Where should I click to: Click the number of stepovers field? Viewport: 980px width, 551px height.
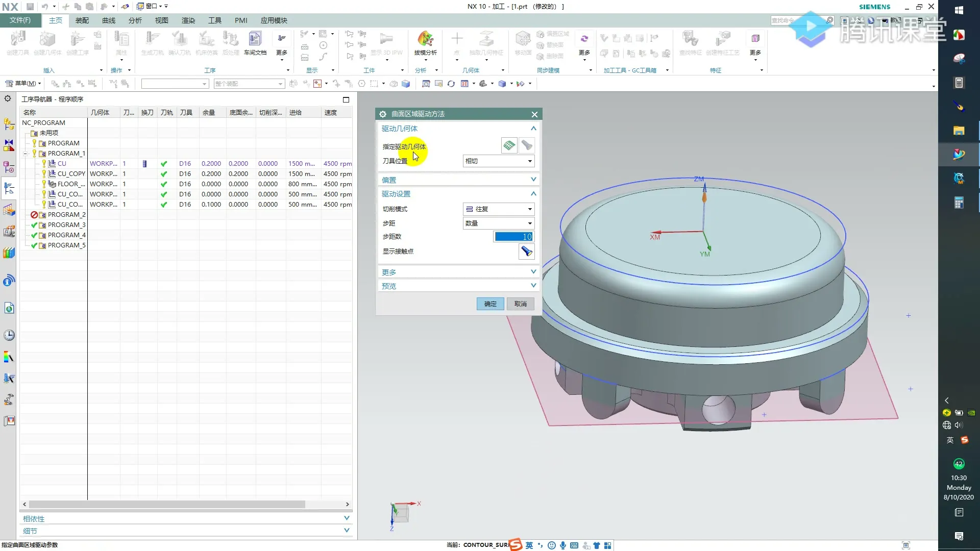513,237
